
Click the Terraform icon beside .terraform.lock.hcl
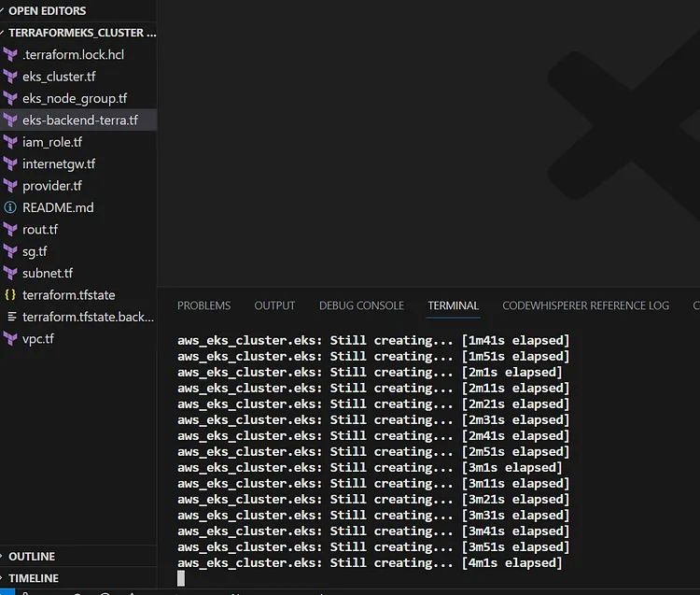[x=10, y=55]
